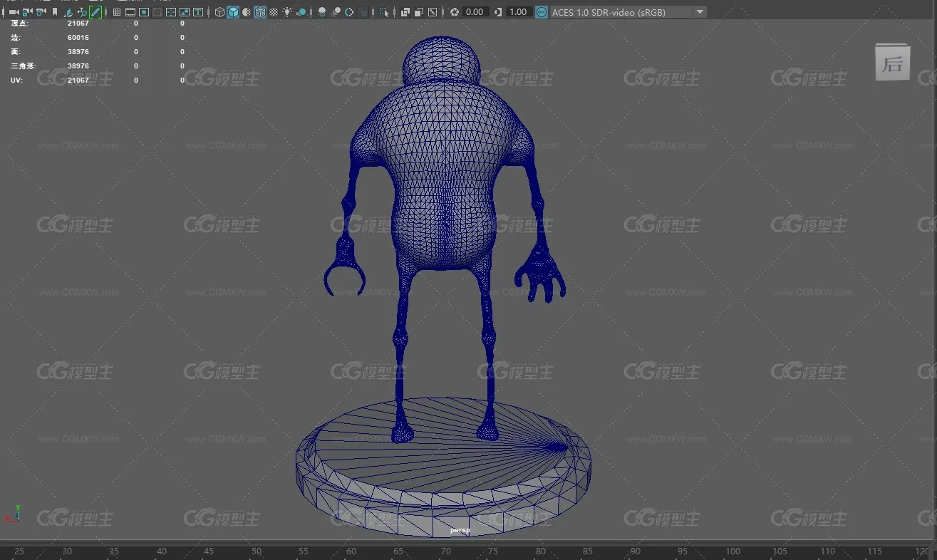Viewport: 937px width, 560px height.
Task: Click the persp camera label
Action: [x=460, y=531]
